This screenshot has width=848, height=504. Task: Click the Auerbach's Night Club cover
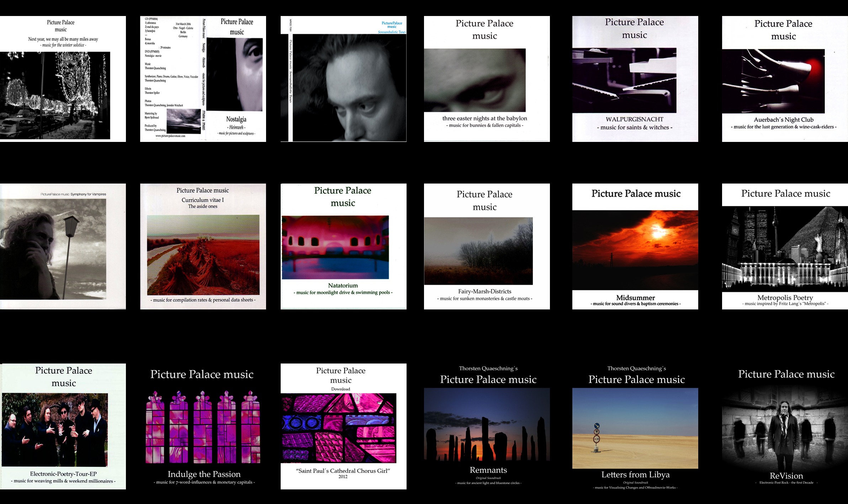pos(785,79)
